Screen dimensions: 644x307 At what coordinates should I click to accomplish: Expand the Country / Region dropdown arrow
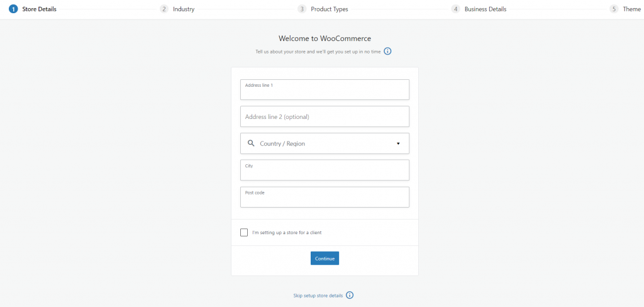pyautogui.click(x=398, y=144)
